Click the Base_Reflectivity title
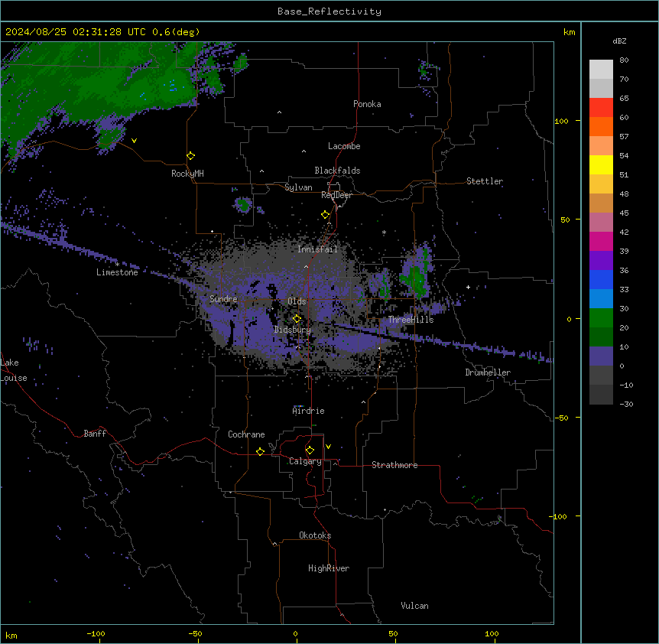The height and width of the screenshot is (644, 659). [x=329, y=11]
